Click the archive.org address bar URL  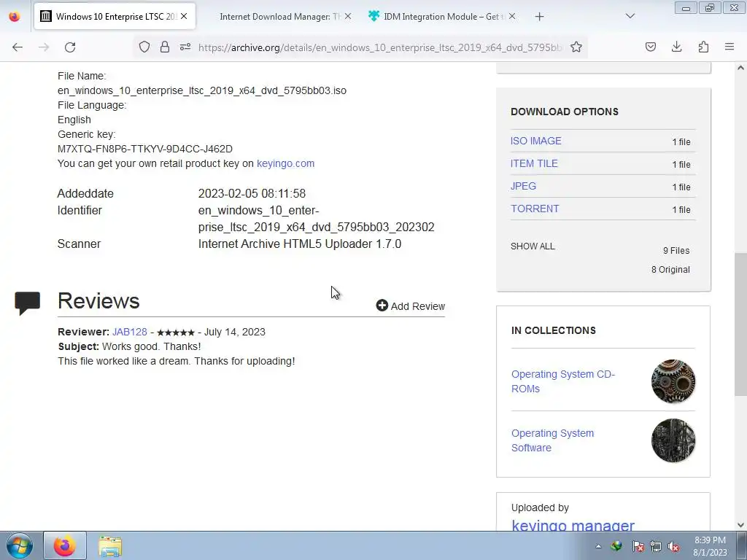coord(380,47)
